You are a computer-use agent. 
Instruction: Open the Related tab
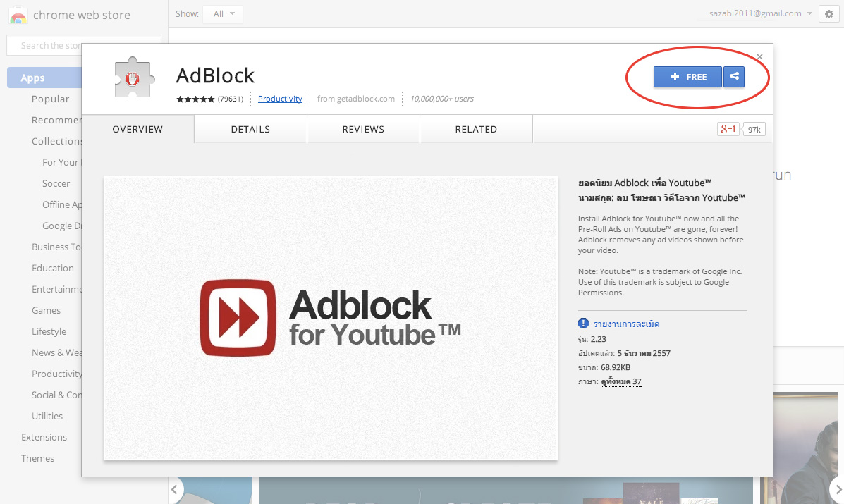pyautogui.click(x=477, y=129)
